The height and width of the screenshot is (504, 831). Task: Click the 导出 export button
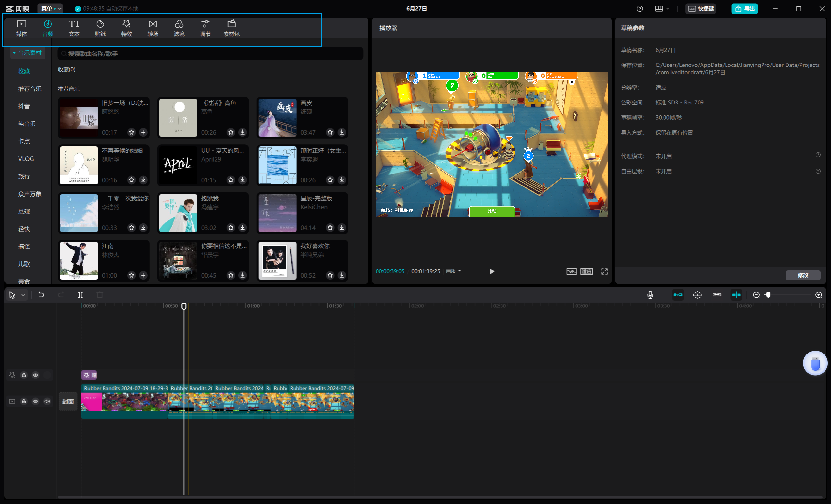744,9
